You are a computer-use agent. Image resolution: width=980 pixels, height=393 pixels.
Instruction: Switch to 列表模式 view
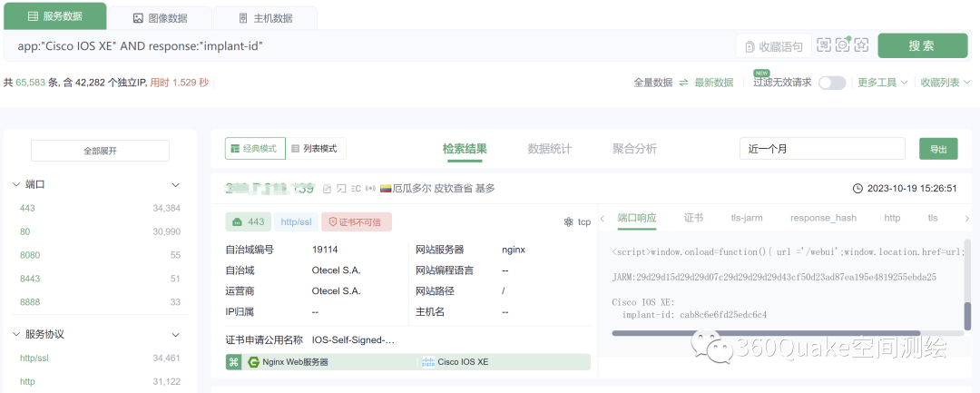tap(316, 149)
